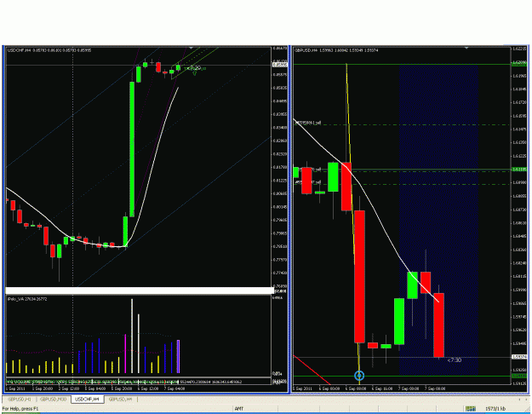
Task: Click the AMT profile label in status bar
Action: click(x=239, y=409)
